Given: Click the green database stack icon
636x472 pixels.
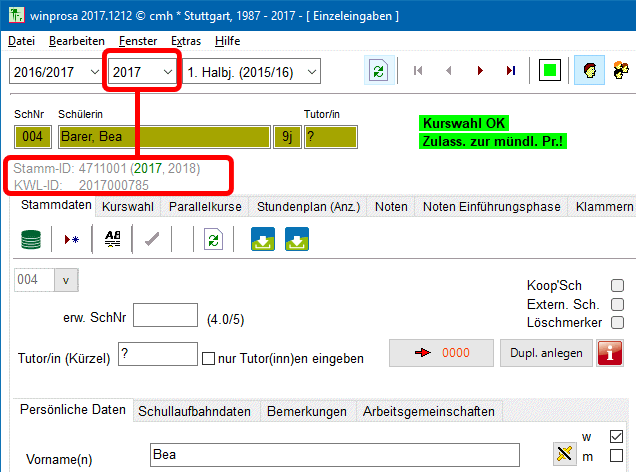Looking at the screenshot, I should 33,240.
